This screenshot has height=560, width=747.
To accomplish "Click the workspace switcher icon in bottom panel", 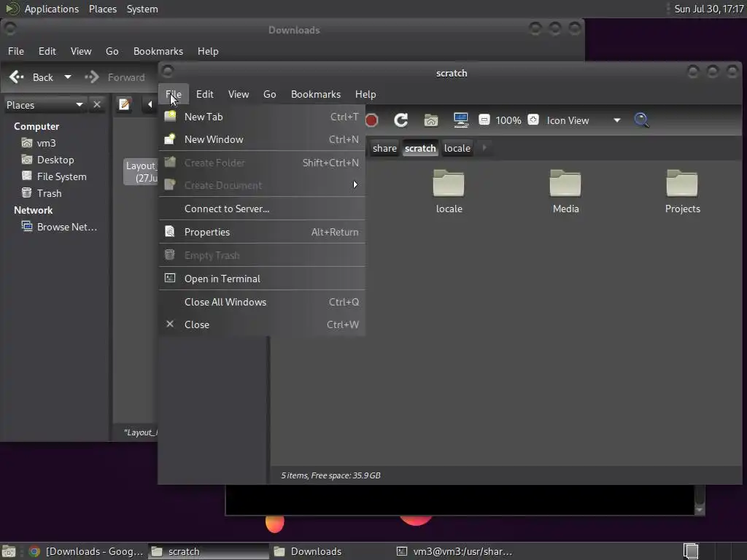I will 691,551.
